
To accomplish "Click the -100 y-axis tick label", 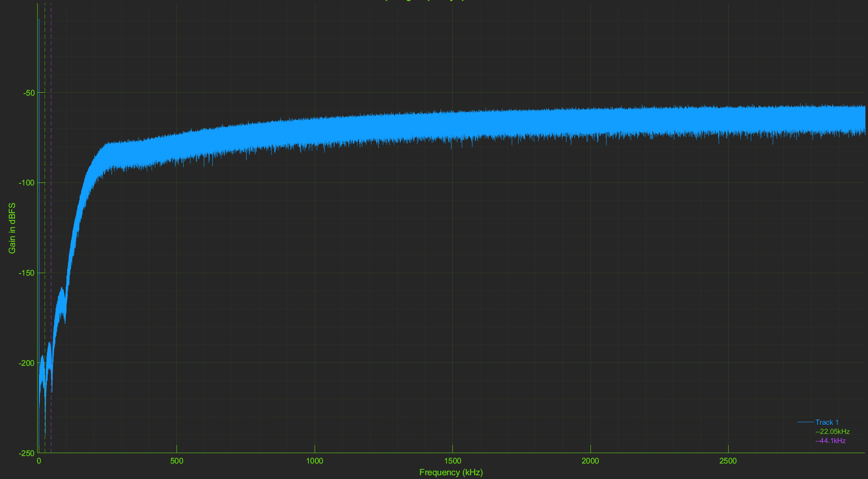I will point(27,183).
